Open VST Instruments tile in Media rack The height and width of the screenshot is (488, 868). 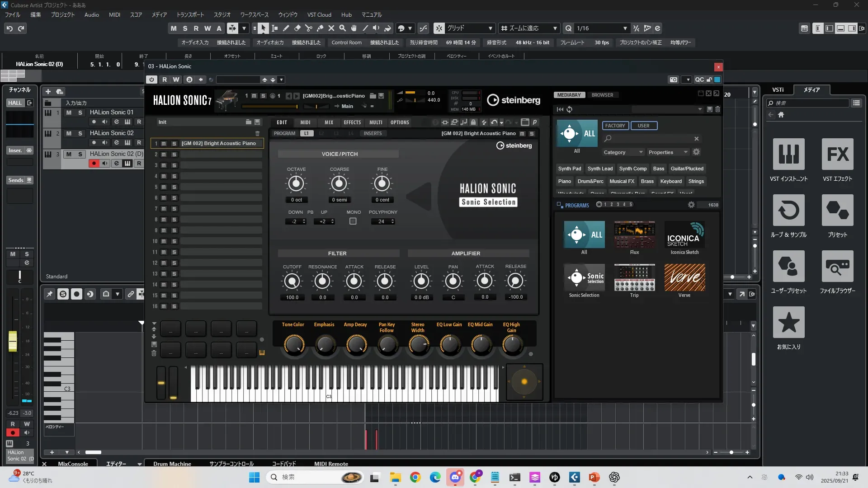788,155
